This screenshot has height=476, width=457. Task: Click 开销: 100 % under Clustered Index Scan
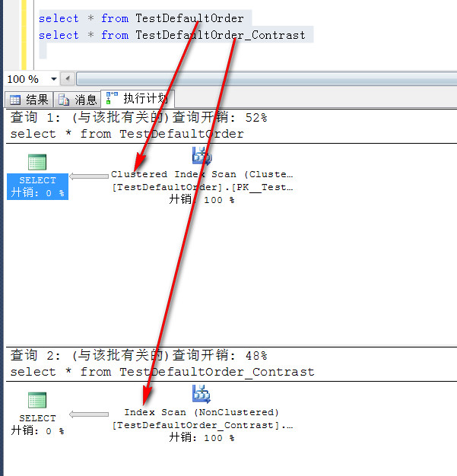202,200
